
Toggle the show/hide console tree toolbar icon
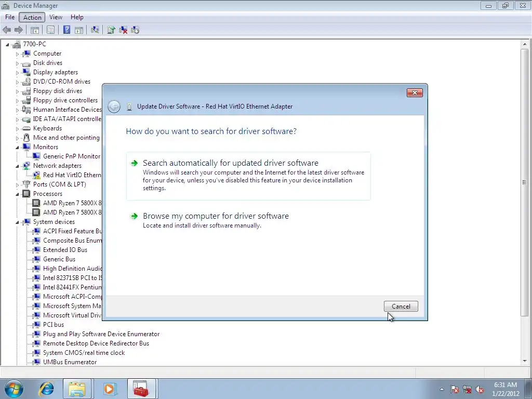[35, 30]
